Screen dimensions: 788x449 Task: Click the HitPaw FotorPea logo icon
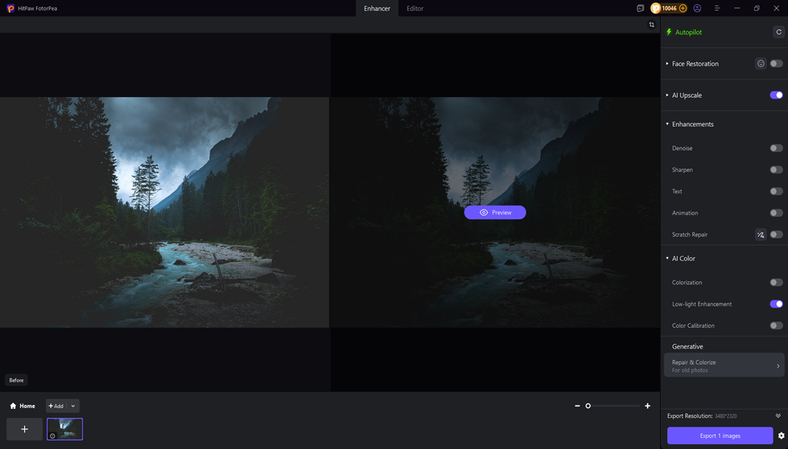pos(10,9)
